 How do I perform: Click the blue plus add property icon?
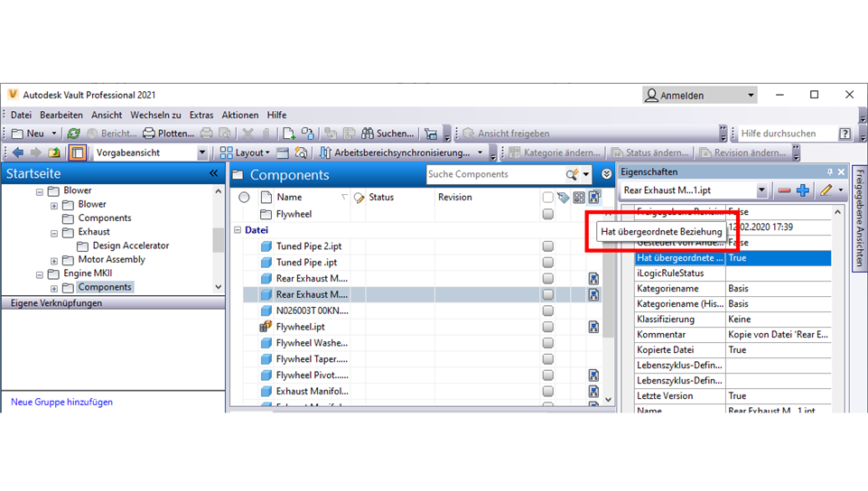point(803,190)
